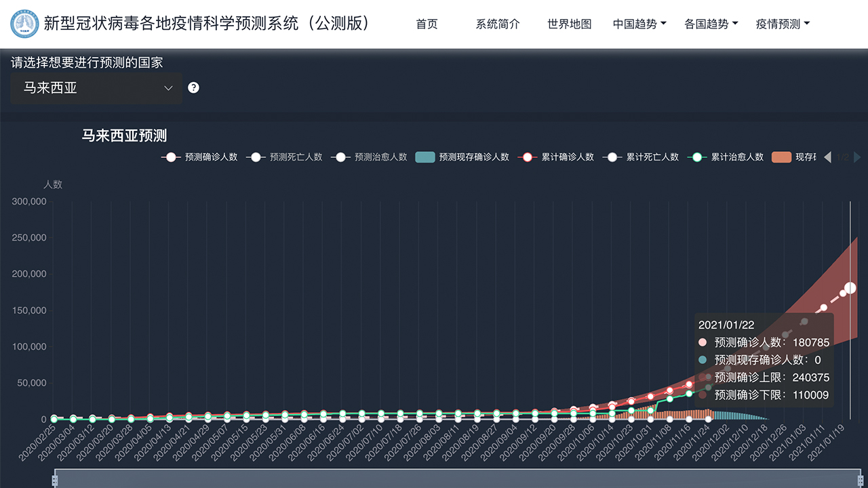This screenshot has width=868, height=488.
Task: Click the right handle of the zoom slider
Action: (862, 480)
